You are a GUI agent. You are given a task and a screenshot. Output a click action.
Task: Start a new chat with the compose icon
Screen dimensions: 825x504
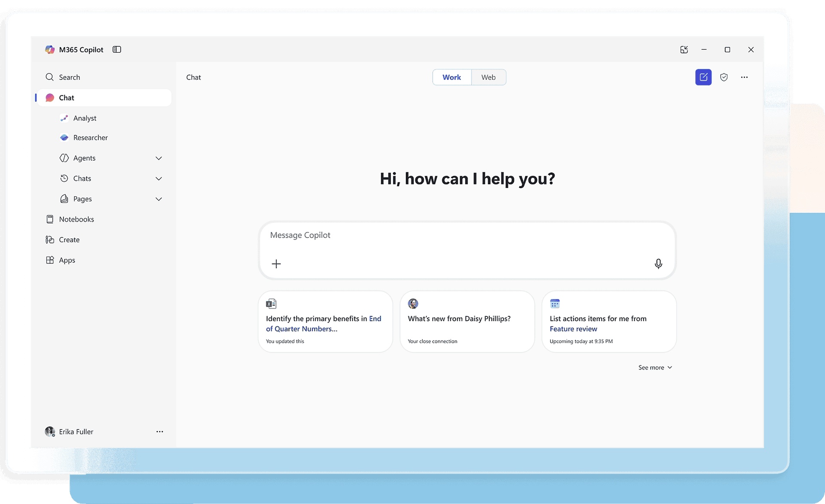pyautogui.click(x=703, y=77)
